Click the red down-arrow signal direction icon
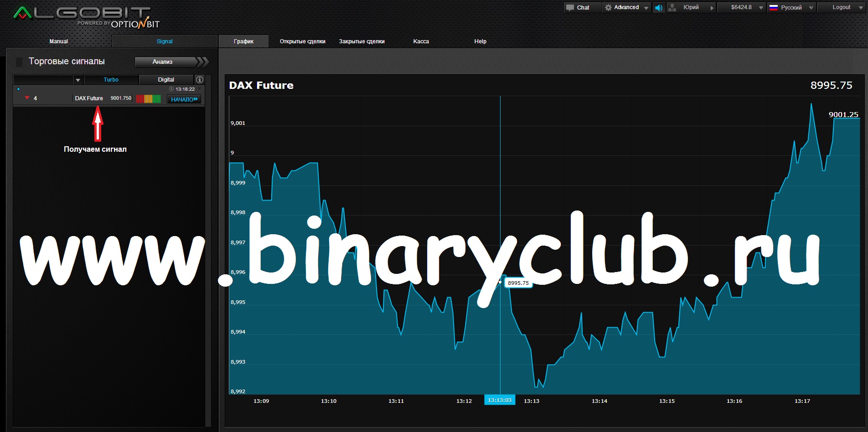The image size is (868, 432). point(27,98)
